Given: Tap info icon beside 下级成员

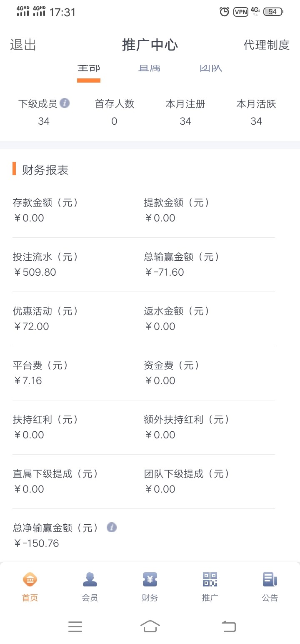Looking at the screenshot, I should pos(65,103).
